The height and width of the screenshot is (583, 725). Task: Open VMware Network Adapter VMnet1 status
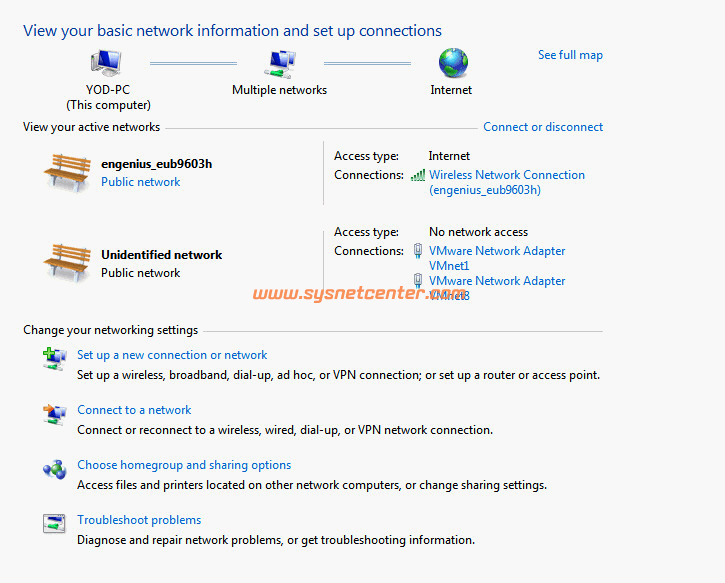tap(497, 251)
